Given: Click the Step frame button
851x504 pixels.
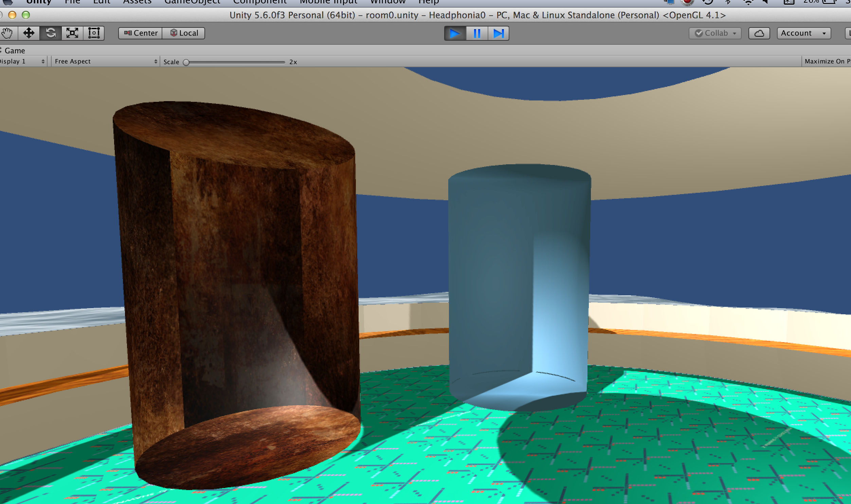Looking at the screenshot, I should point(499,33).
